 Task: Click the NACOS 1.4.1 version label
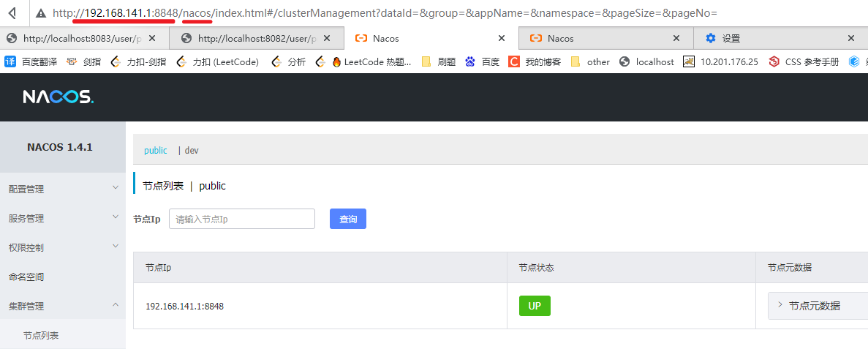60,147
